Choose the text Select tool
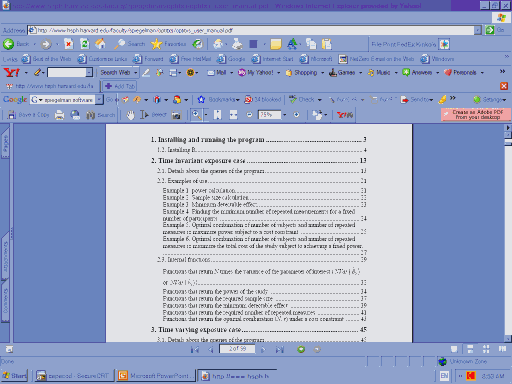 pos(153,115)
